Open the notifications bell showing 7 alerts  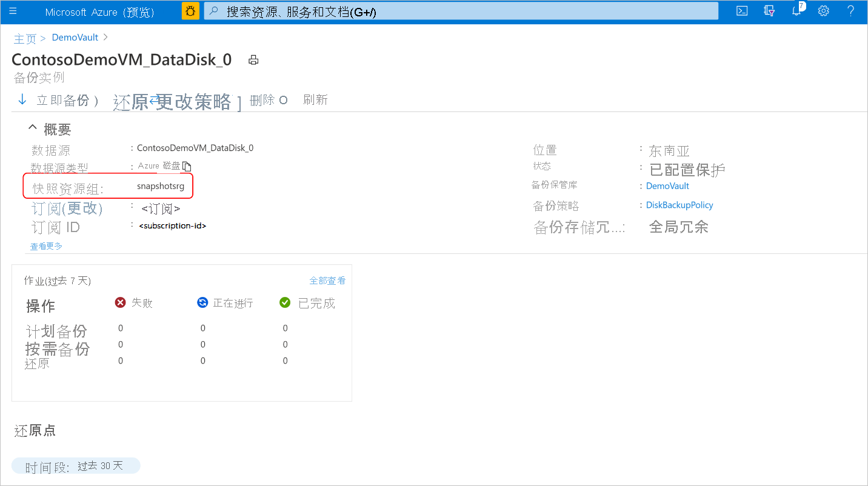(x=796, y=11)
